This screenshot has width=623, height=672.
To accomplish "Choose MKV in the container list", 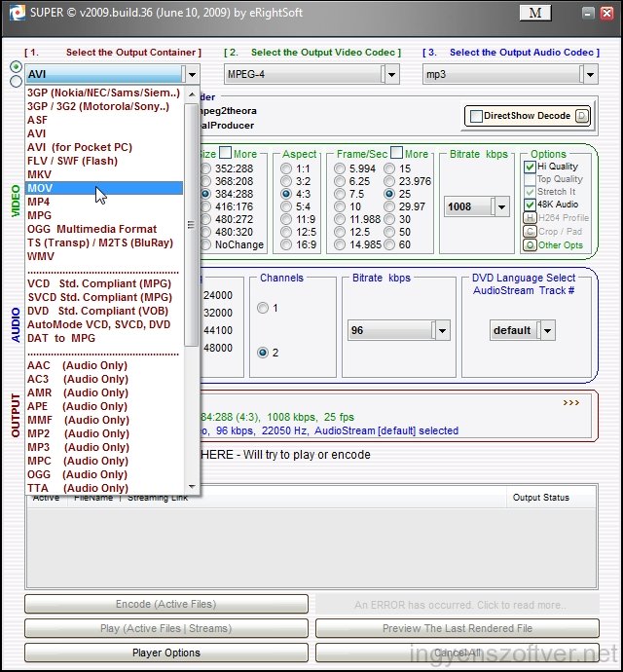I will pos(104,174).
